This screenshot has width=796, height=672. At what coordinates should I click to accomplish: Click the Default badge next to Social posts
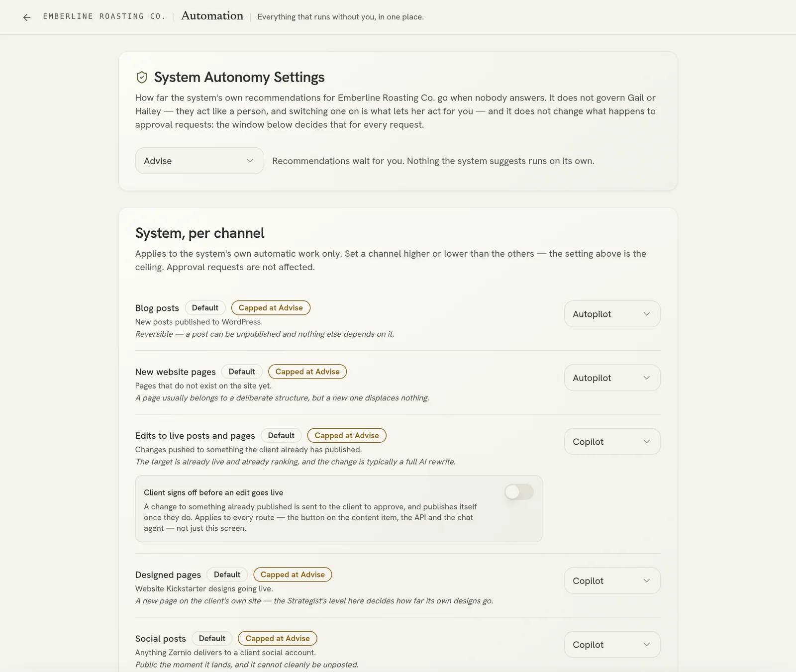pos(212,638)
